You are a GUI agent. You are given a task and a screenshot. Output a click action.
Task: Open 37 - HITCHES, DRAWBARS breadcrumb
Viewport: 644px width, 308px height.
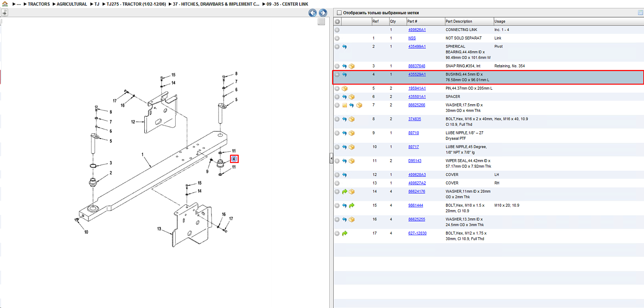tap(216, 4)
